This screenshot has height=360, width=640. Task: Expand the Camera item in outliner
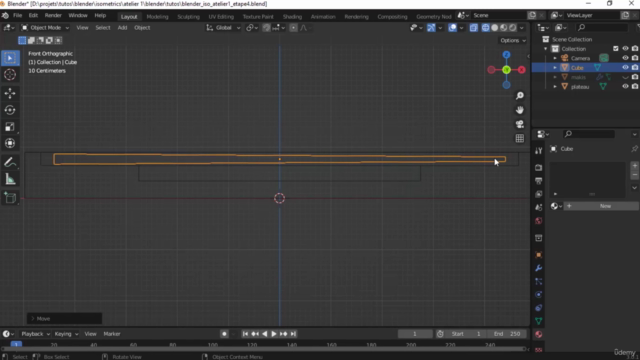[x=555, y=58]
